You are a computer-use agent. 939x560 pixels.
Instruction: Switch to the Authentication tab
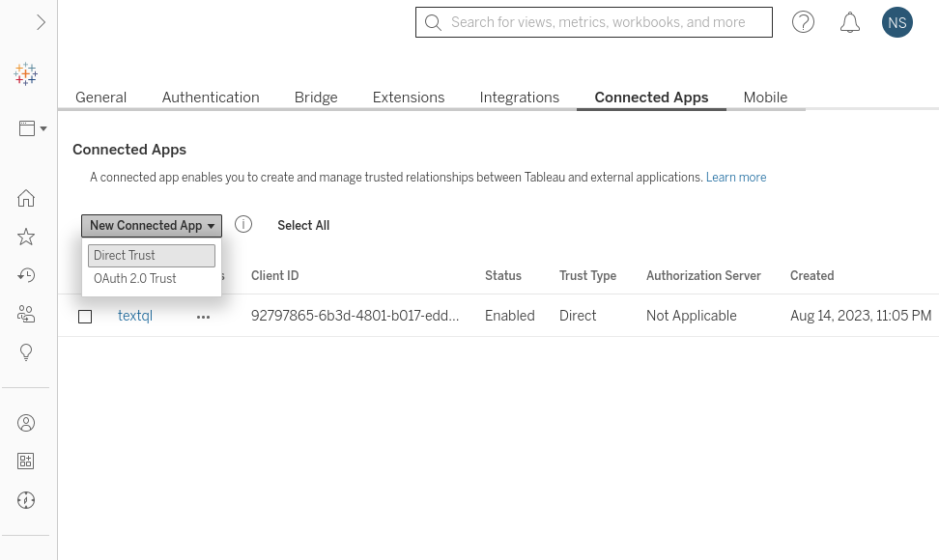(x=211, y=97)
